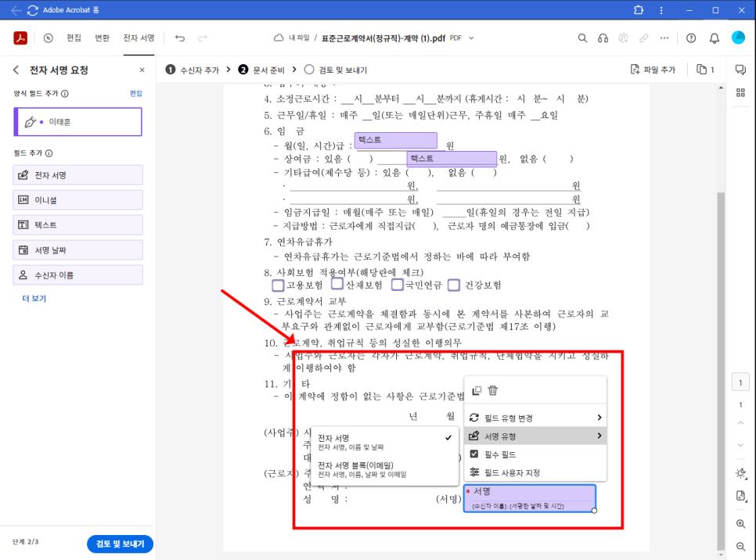This screenshot has width=756, height=560.
Task: Open the notifications bell
Action: pyautogui.click(x=715, y=38)
